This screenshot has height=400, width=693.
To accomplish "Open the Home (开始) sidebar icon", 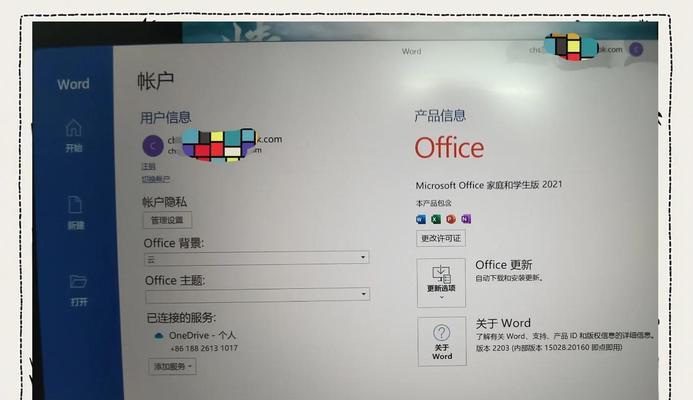I will [x=73, y=128].
